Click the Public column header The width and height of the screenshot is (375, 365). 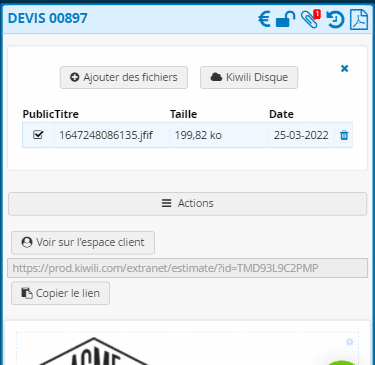pyautogui.click(x=38, y=114)
